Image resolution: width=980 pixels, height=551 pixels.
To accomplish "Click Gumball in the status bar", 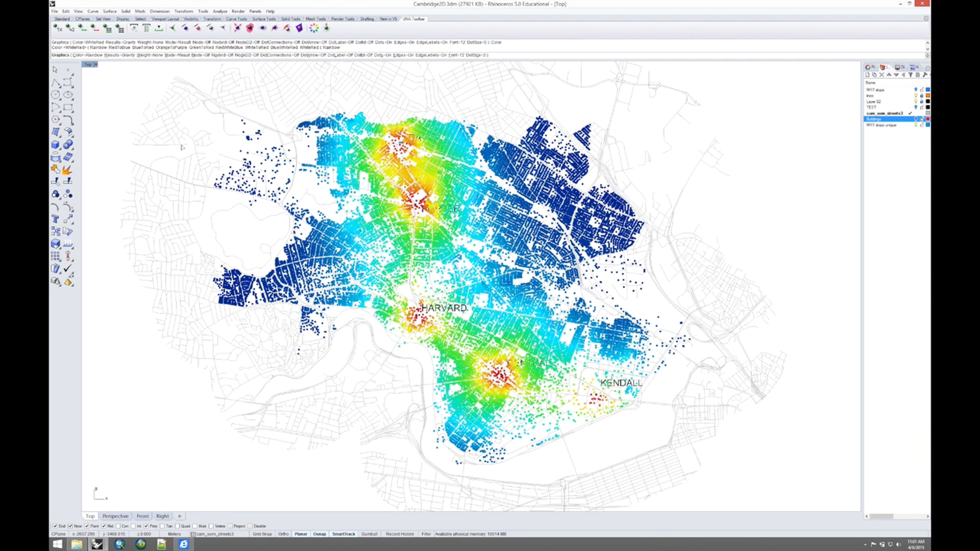I will click(370, 534).
